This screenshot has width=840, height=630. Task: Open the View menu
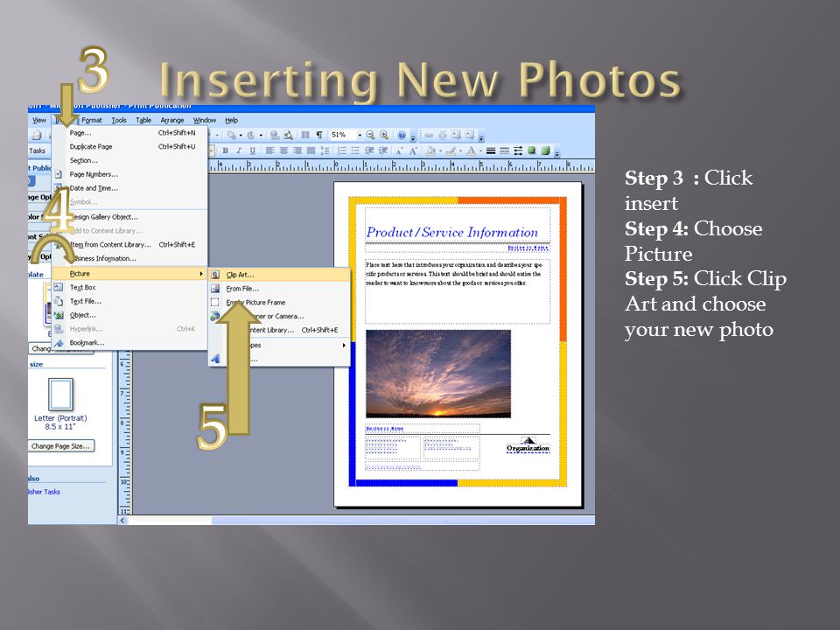pyautogui.click(x=39, y=120)
